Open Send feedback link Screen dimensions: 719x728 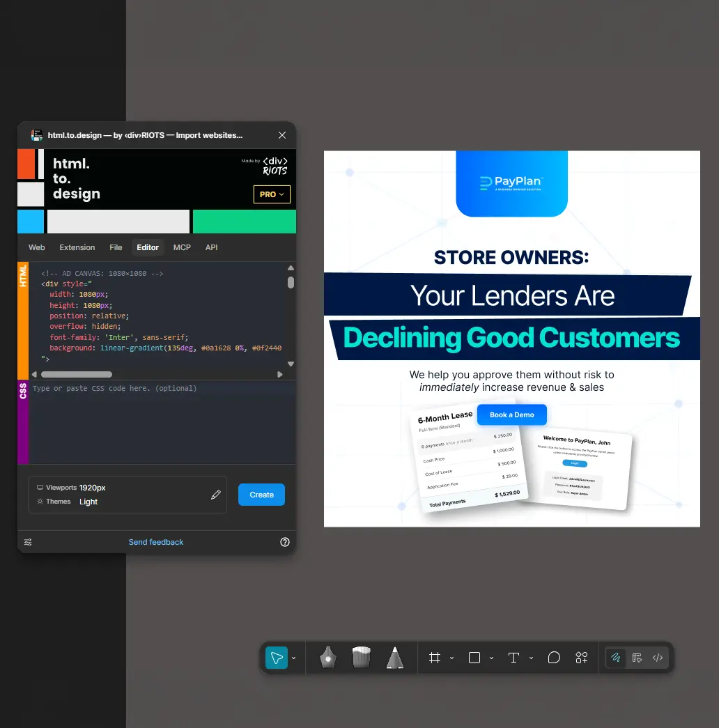pos(156,542)
